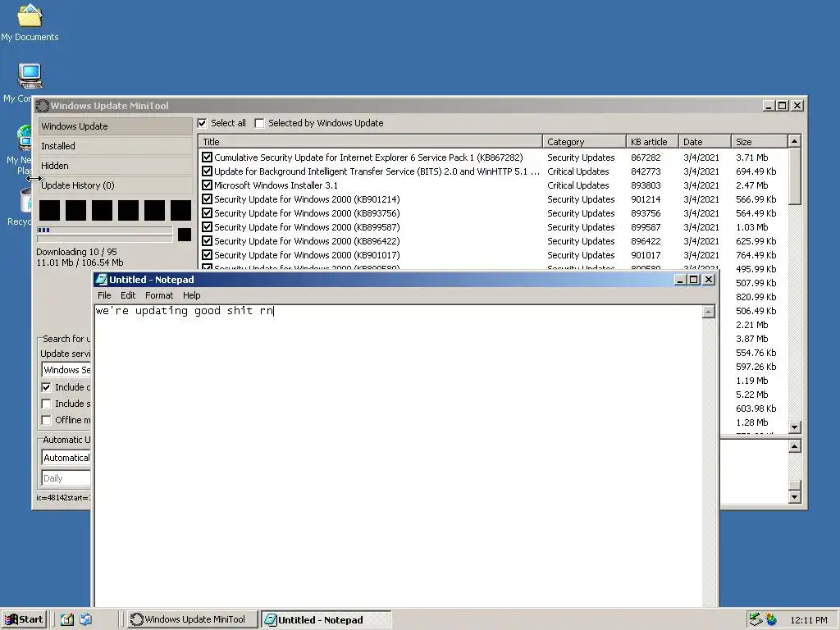Click the Downloading 10 / 95 status text
The height and width of the screenshot is (630, 840).
coord(76,252)
